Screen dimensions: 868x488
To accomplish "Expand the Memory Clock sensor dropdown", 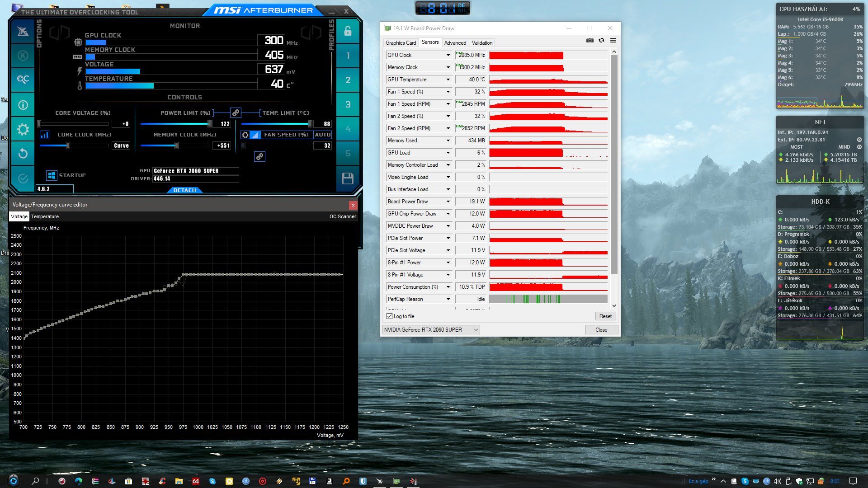I will [448, 67].
